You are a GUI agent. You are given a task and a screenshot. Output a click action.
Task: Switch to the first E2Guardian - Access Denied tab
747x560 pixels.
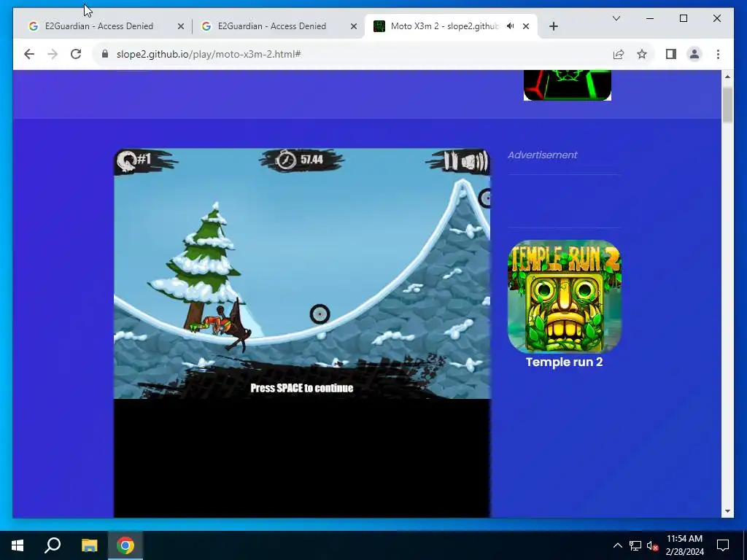(x=98, y=26)
